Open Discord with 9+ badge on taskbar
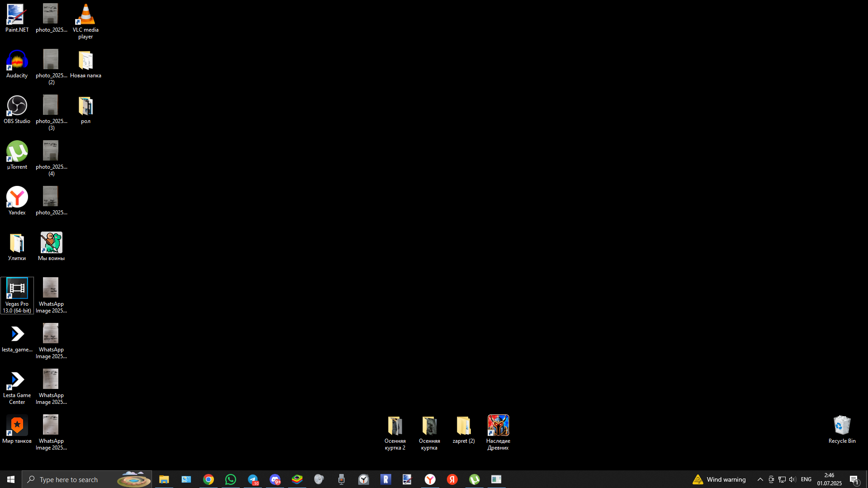 275,479
